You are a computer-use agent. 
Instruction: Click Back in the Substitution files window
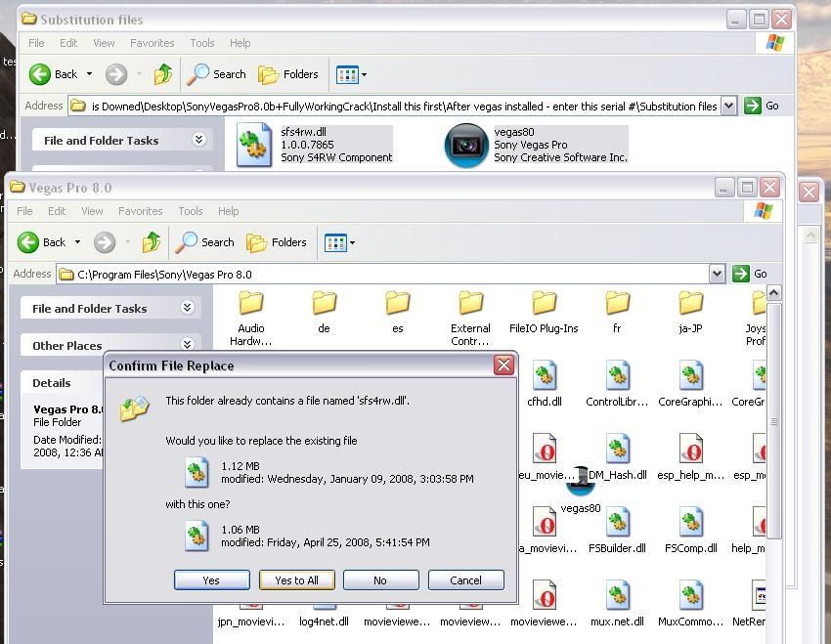(53, 74)
